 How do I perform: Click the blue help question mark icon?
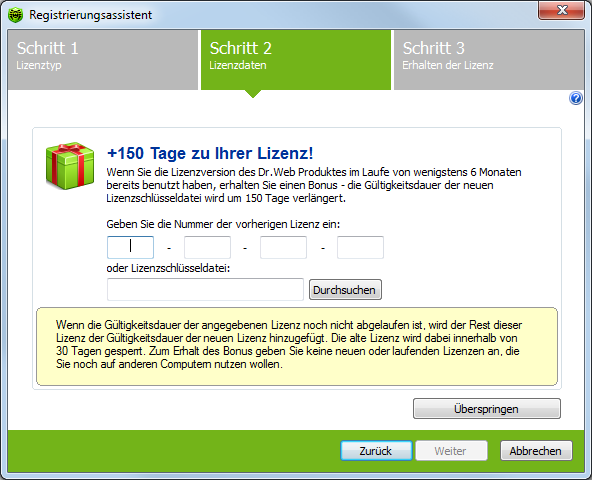(576, 99)
